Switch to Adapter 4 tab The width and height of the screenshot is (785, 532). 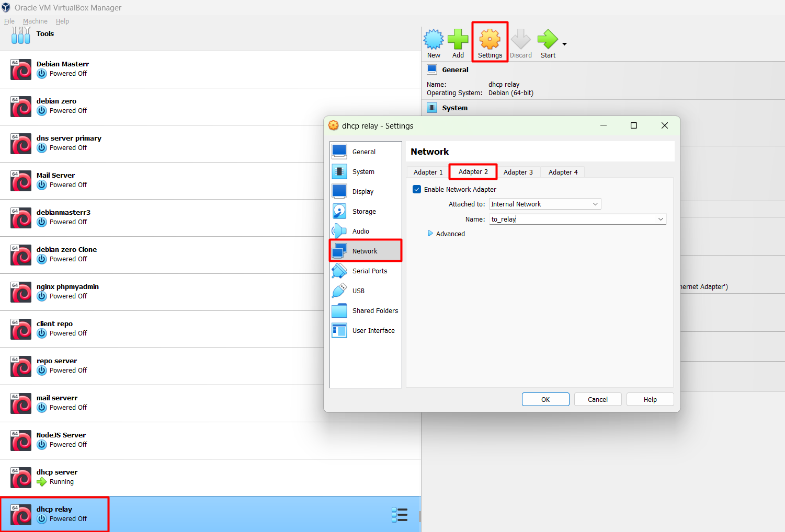click(x=563, y=172)
